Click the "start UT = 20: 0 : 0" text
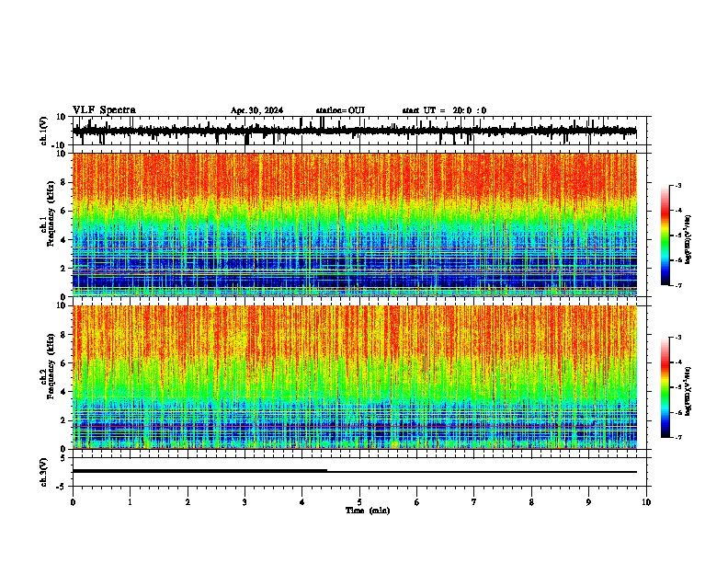728x563 pixels. click(x=444, y=110)
